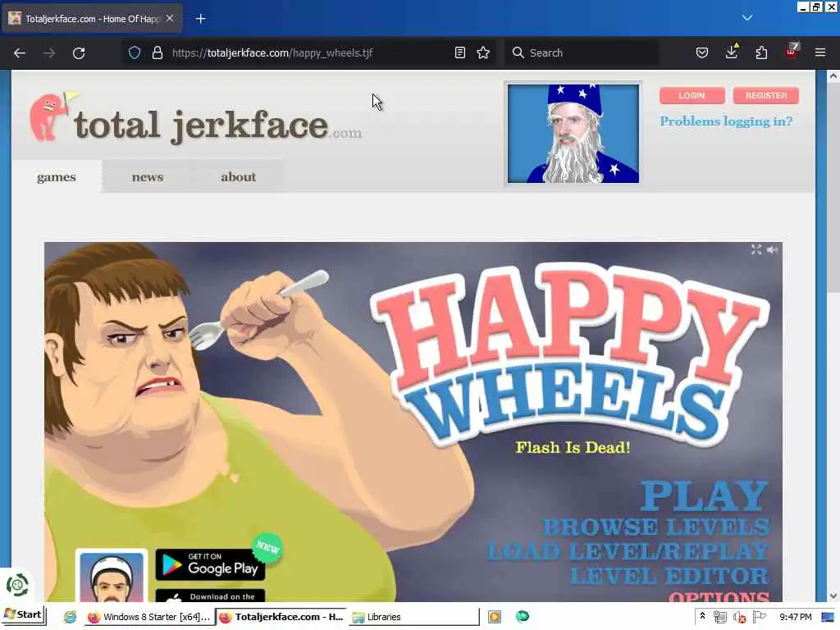Click the REGISTER button

(x=765, y=95)
